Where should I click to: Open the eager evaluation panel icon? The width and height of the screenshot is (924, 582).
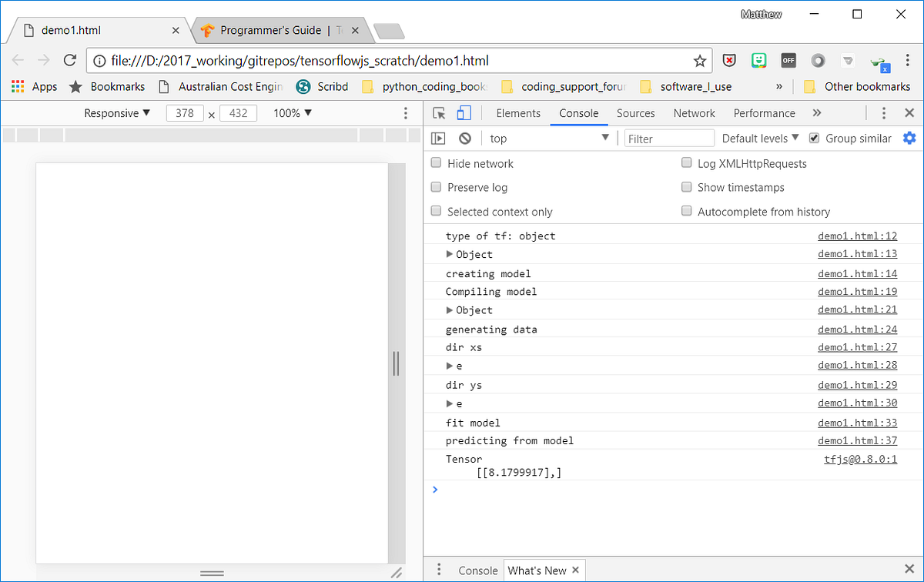[437, 138]
